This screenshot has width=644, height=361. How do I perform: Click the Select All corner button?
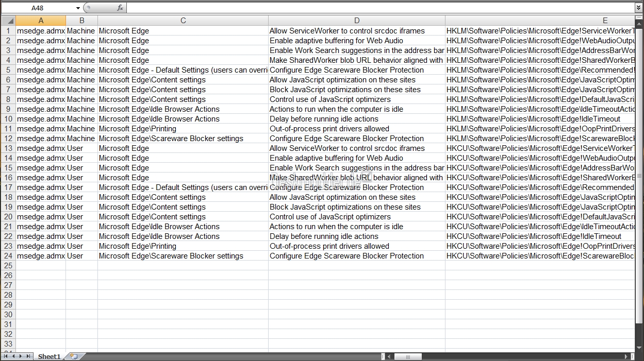click(x=8, y=21)
